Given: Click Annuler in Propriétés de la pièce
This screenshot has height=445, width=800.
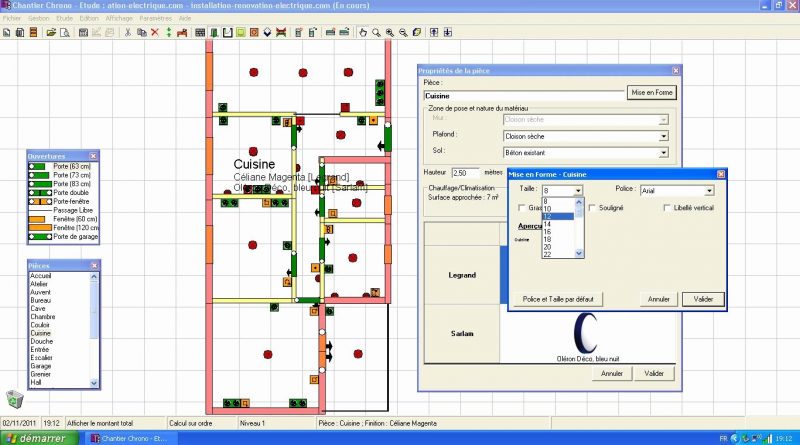Looking at the screenshot, I should [611, 374].
